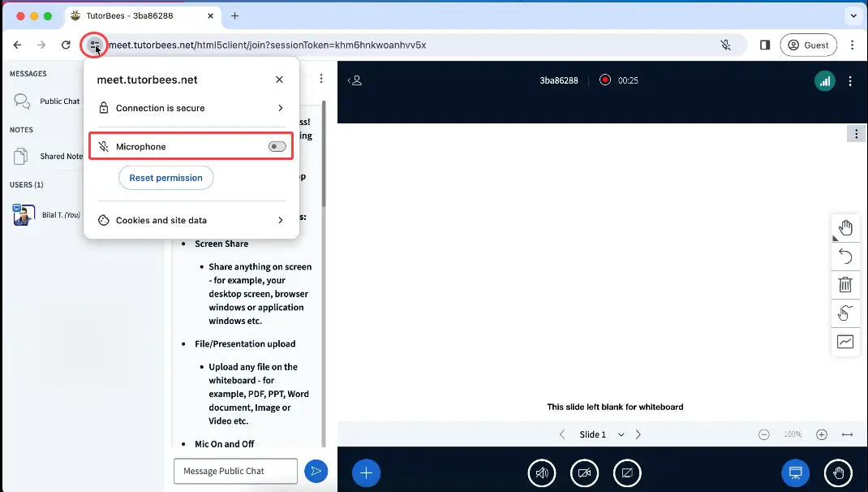
Task: Start screen share from bottom bar
Action: coord(627,473)
